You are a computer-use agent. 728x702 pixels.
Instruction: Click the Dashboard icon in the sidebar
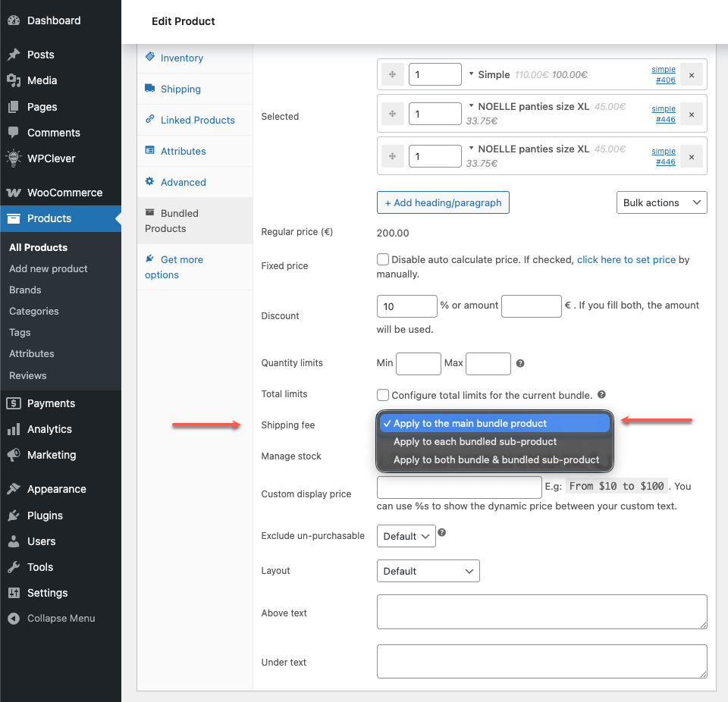[x=14, y=20]
